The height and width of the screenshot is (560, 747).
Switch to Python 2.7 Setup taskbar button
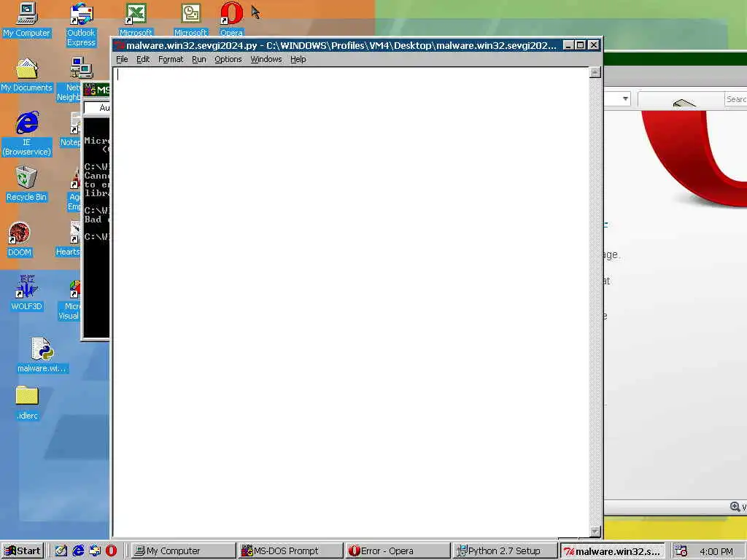(x=505, y=551)
